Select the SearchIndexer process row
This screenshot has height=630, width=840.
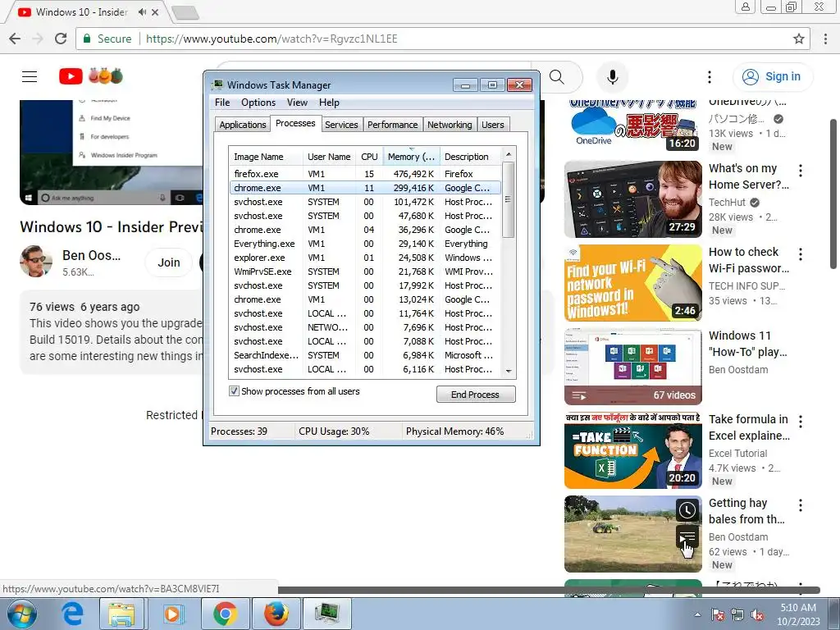pyautogui.click(x=365, y=355)
